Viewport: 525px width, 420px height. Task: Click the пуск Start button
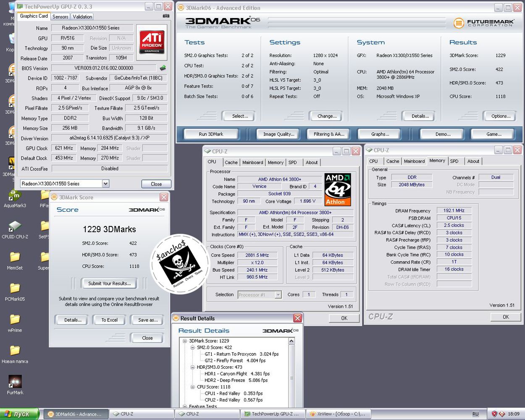click(20, 414)
